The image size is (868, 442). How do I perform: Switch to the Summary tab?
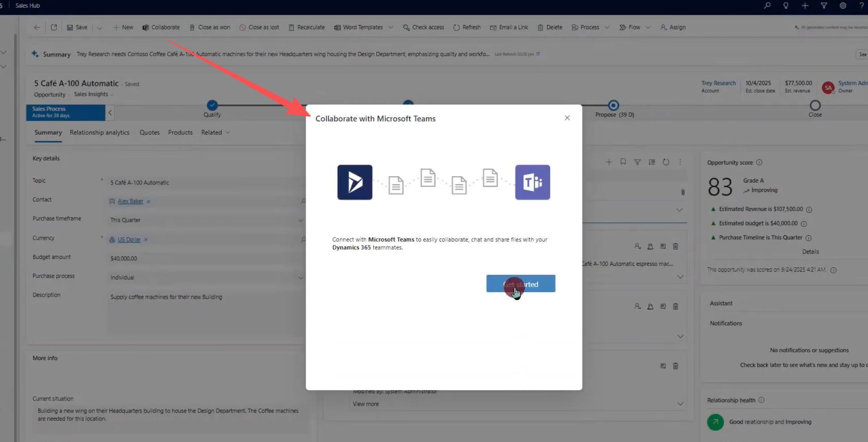pos(48,132)
